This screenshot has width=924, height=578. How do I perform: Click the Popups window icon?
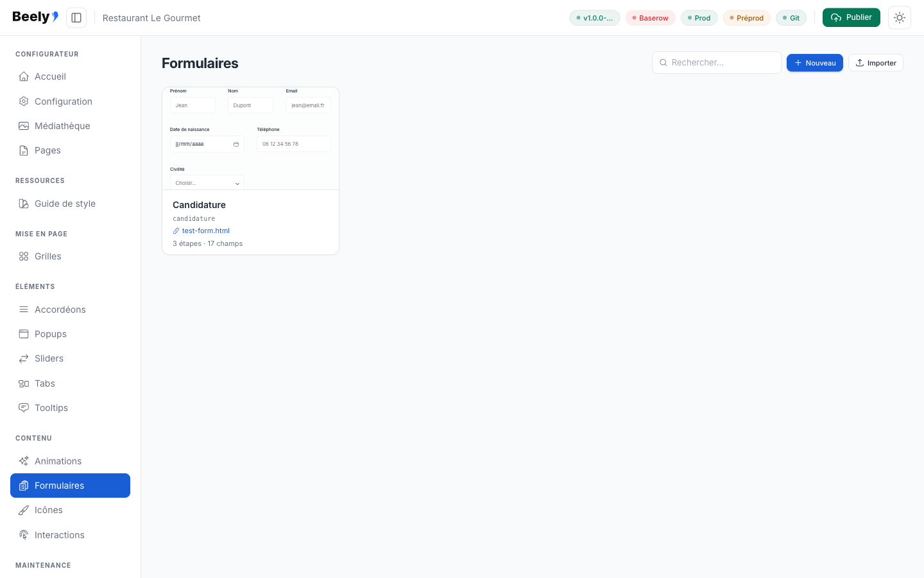[24, 334]
